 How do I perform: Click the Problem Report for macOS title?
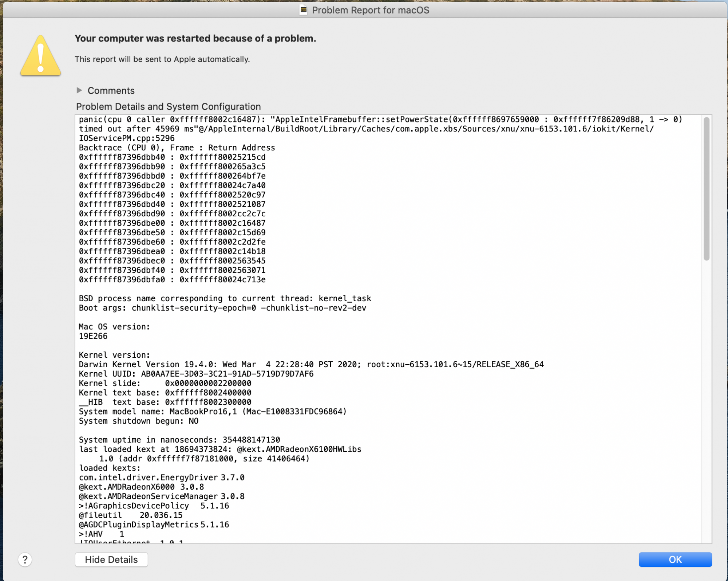click(370, 10)
